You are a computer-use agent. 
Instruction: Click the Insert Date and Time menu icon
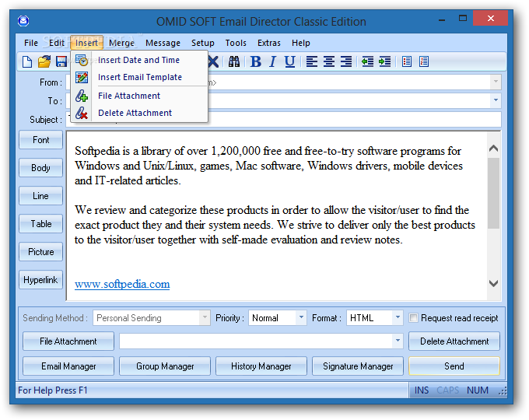tap(82, 61)
